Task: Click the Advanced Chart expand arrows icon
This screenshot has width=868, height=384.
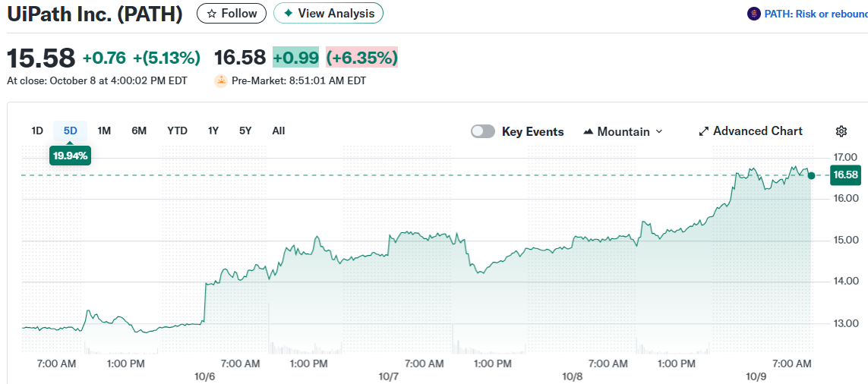Action: (703, 131)
